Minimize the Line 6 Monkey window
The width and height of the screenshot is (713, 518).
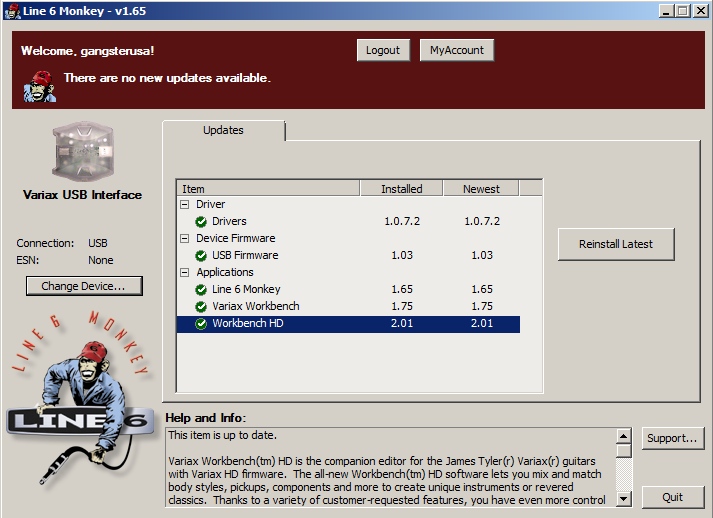(x=666, y=11)
